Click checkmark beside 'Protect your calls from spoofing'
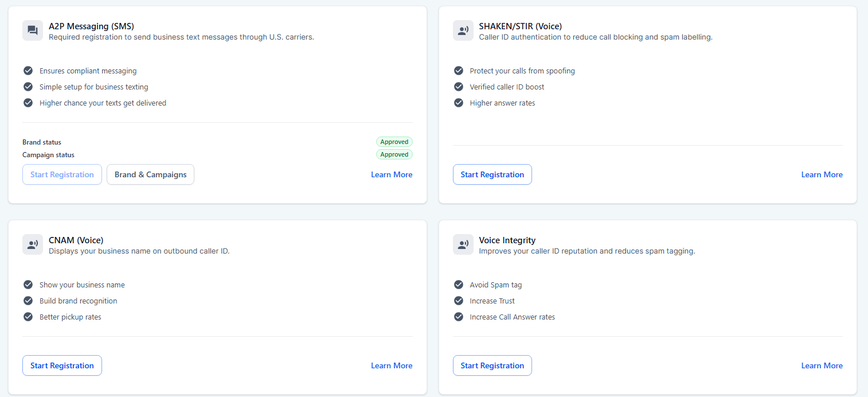This screenshot has width=868, height=397. point(458,71)
